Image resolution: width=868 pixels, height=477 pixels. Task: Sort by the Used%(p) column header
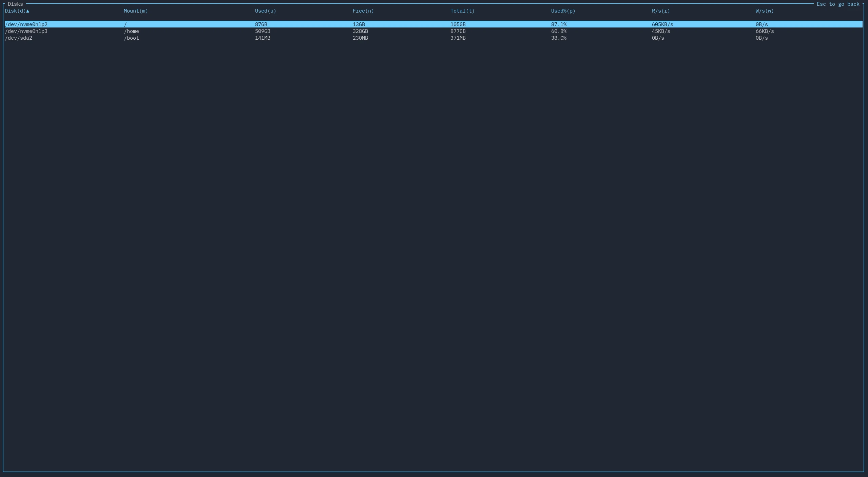tap(563, 11)
